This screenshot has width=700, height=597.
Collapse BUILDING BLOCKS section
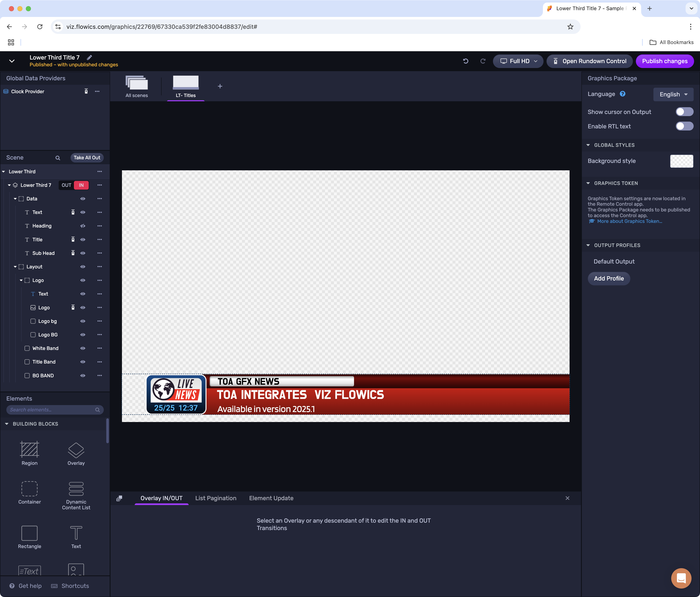7,424
